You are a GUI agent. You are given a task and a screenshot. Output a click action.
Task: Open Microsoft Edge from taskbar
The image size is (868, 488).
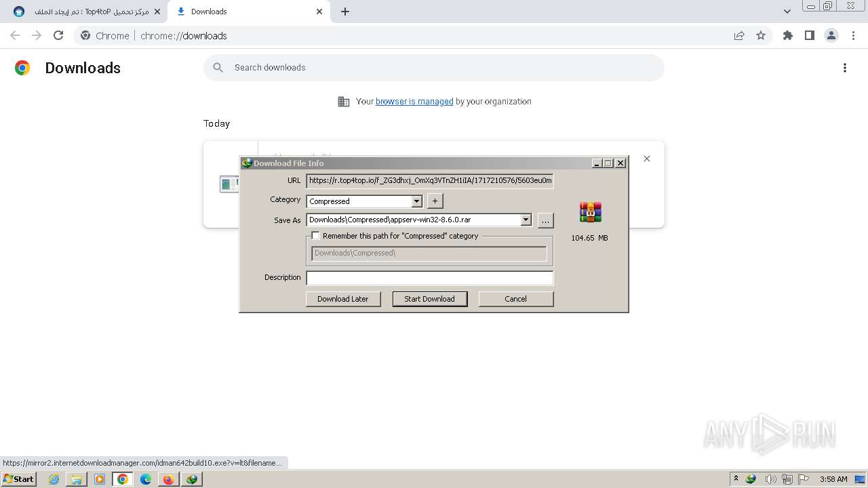point(146,479)
